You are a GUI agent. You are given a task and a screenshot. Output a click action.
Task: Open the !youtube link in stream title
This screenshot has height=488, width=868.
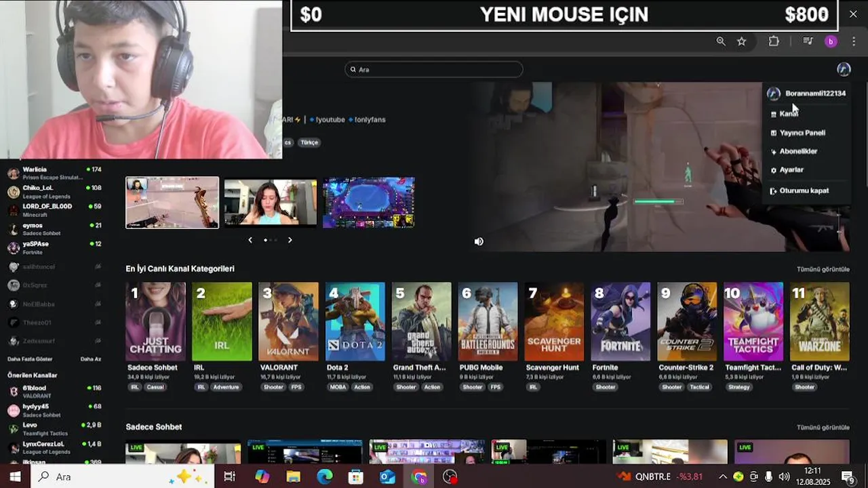330,119
